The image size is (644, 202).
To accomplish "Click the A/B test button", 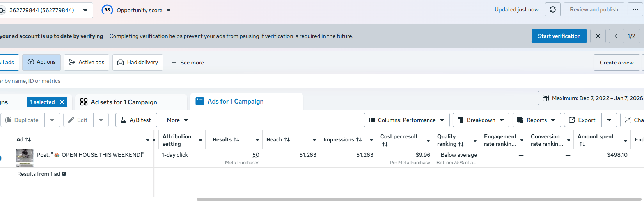I will [x=136, y=120].
